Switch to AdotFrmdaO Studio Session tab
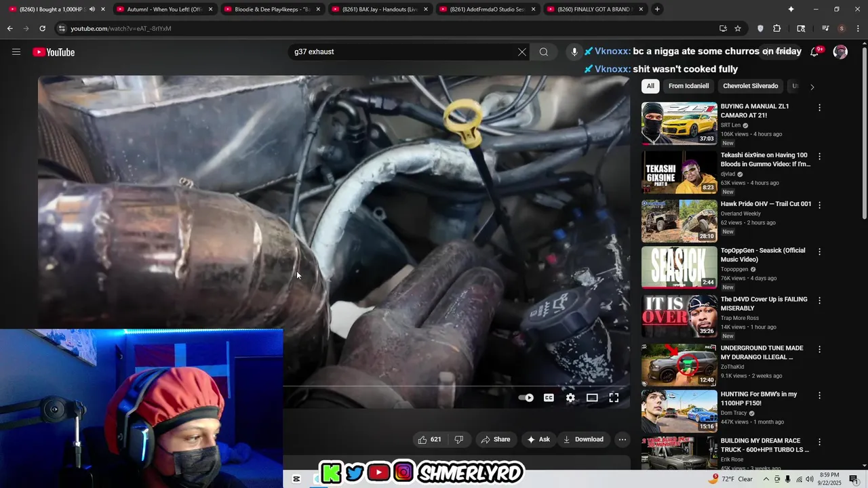868x488 pixels. point(487,9)
